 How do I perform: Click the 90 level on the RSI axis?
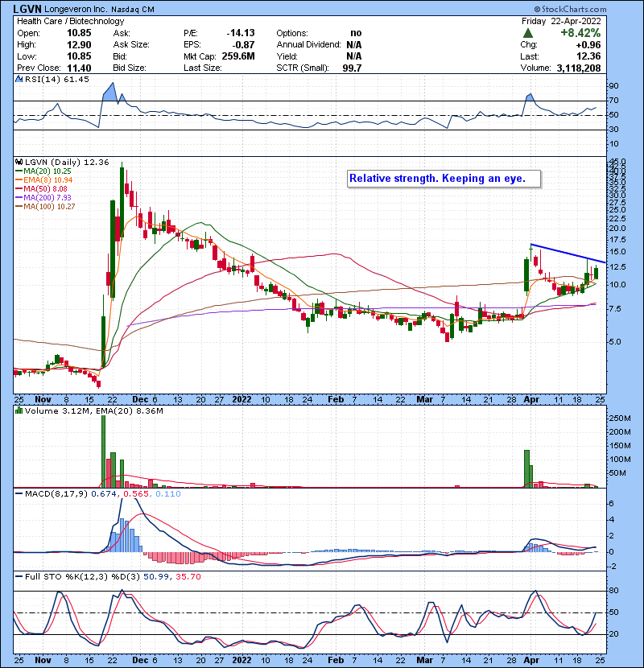(x=613, y=86)
